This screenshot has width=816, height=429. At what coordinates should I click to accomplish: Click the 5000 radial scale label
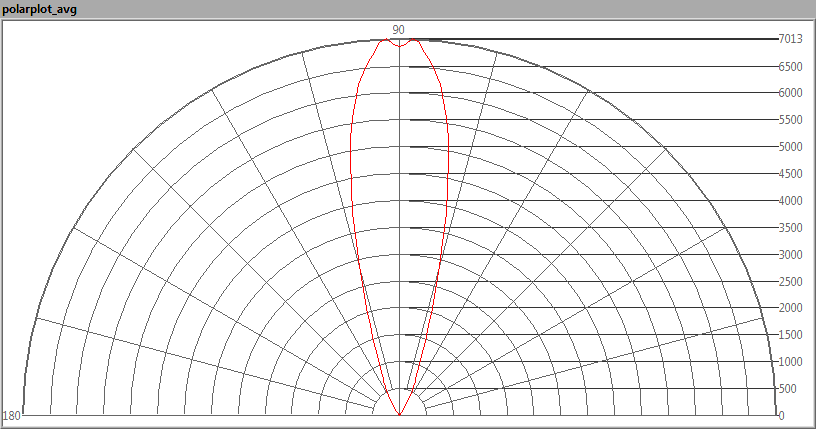(x=790, y=147)
